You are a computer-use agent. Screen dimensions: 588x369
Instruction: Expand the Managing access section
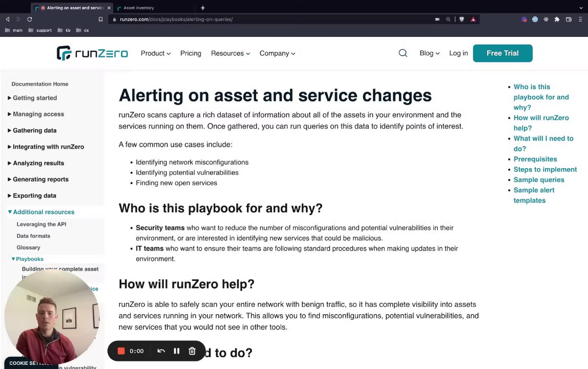(36, 114)
